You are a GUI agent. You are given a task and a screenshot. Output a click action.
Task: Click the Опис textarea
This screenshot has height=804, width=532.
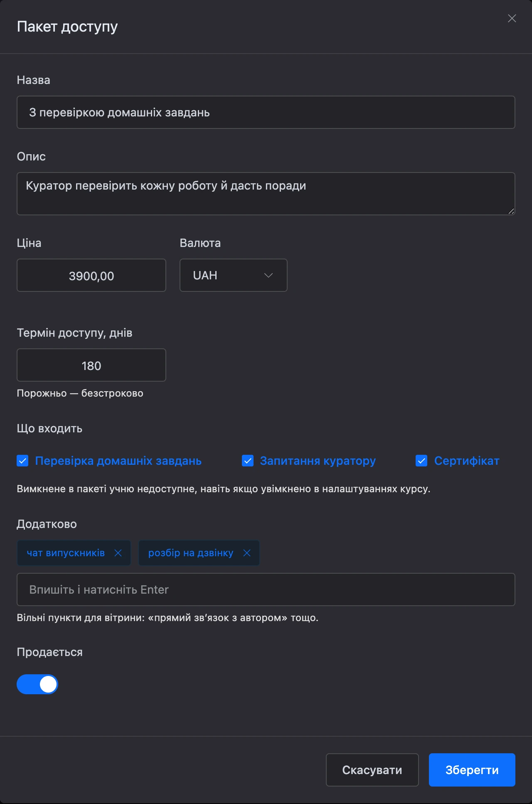tap(266, 194)
